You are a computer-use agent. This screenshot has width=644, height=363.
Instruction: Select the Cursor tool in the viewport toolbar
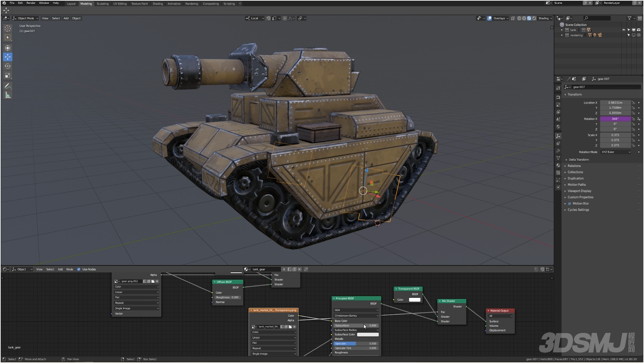coord(8,28)
